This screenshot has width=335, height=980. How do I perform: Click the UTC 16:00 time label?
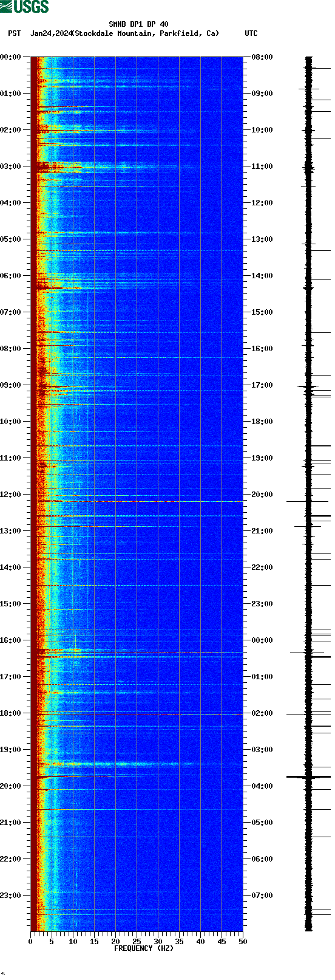pyautogui.click(x=262, y=349)
